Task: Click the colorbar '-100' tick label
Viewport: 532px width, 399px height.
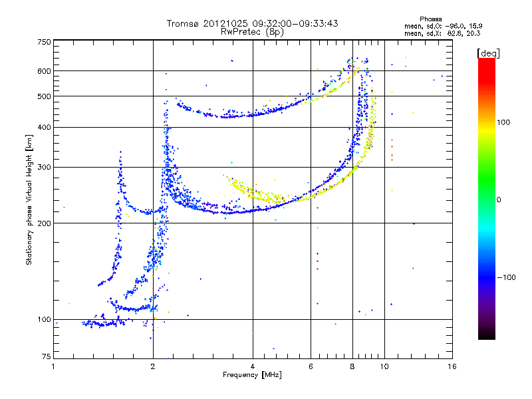Action: click(x=506, y=277)
